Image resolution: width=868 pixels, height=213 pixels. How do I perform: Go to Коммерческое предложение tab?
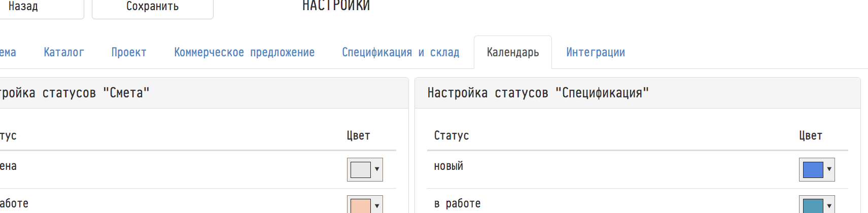(x=244, y=52)
